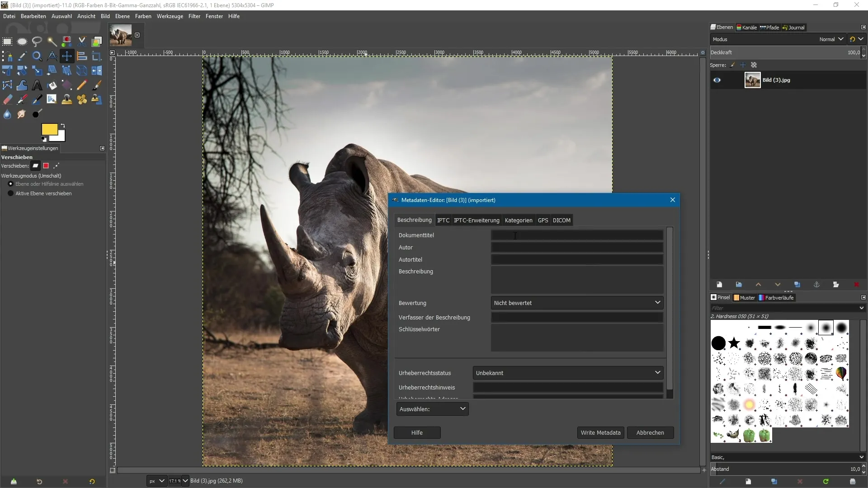Open the Filter menu
The image size is (868, 488).
tap(194, 16)
